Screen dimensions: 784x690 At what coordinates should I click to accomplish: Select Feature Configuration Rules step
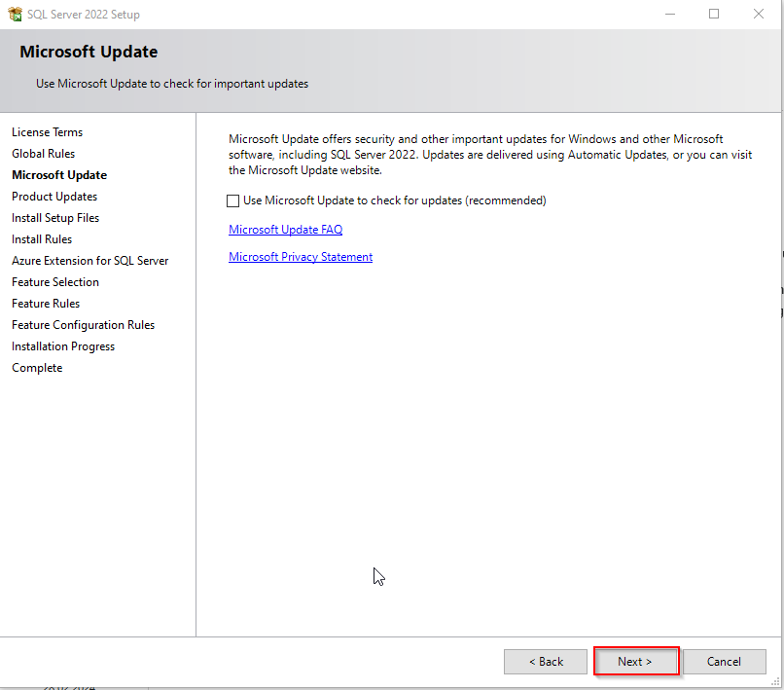click(84, 325)
